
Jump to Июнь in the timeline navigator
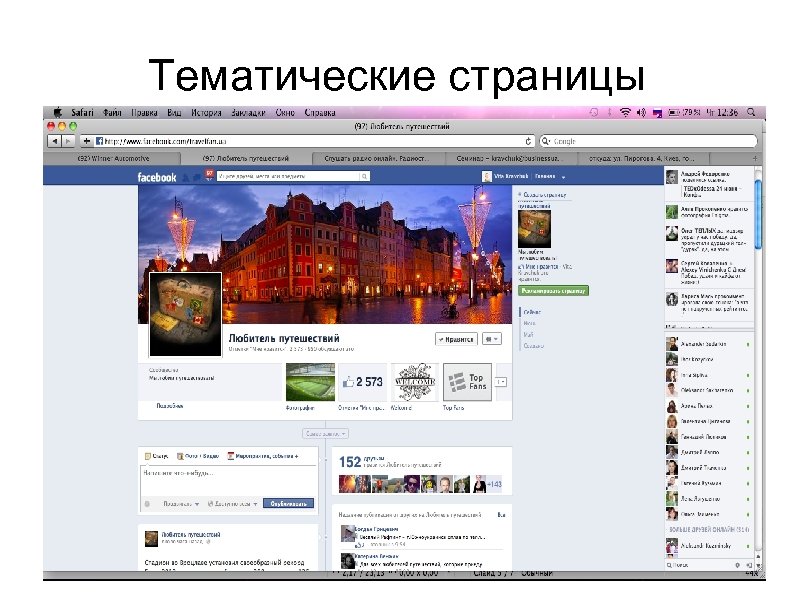click(529, 323)
